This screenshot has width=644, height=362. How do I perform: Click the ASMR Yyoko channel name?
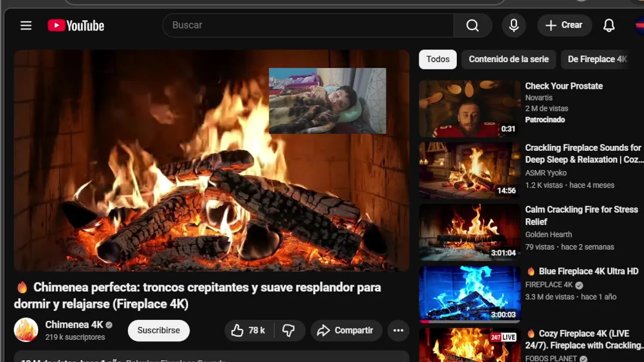pos(546,173)
